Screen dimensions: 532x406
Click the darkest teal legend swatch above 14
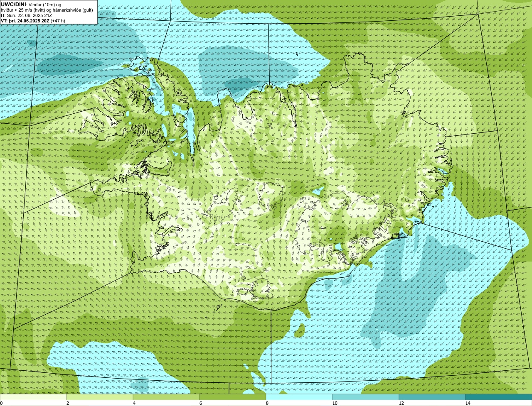(499, 397)
